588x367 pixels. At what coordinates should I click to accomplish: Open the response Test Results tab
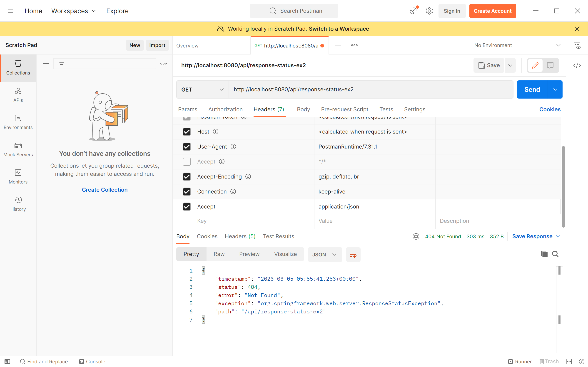278,236
